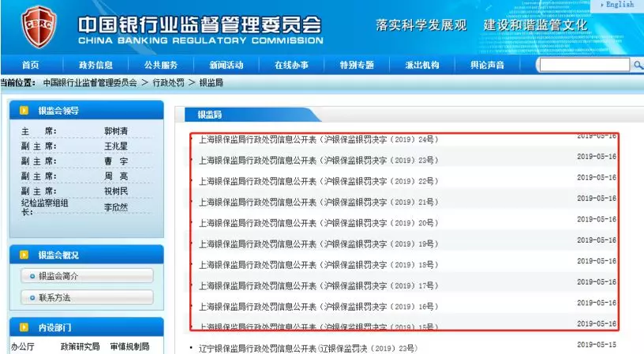644x354 pixels.
Task: Open Shanghai penalty notice 22号
Action: (319, 181)
